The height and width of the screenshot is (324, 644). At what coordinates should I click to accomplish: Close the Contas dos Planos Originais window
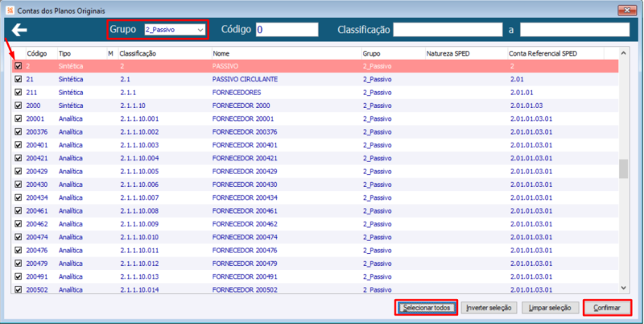(x=628, y=10)
